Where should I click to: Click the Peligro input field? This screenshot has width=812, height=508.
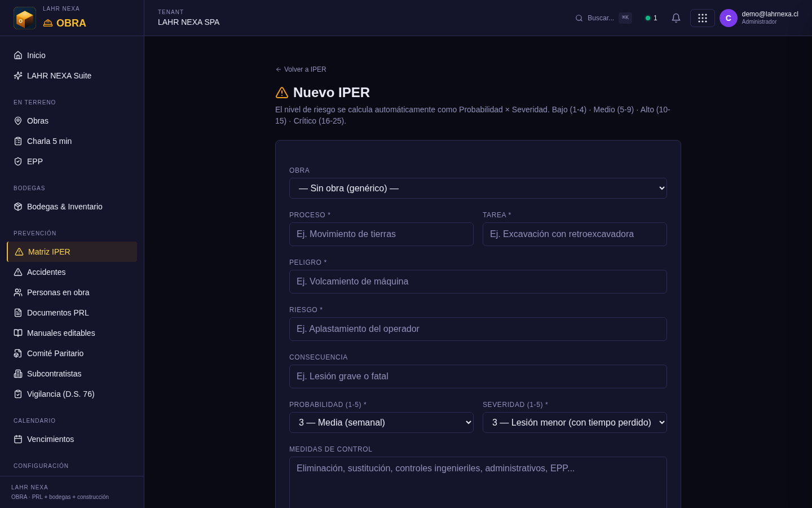pyautogui.click(x=478, y=282)
